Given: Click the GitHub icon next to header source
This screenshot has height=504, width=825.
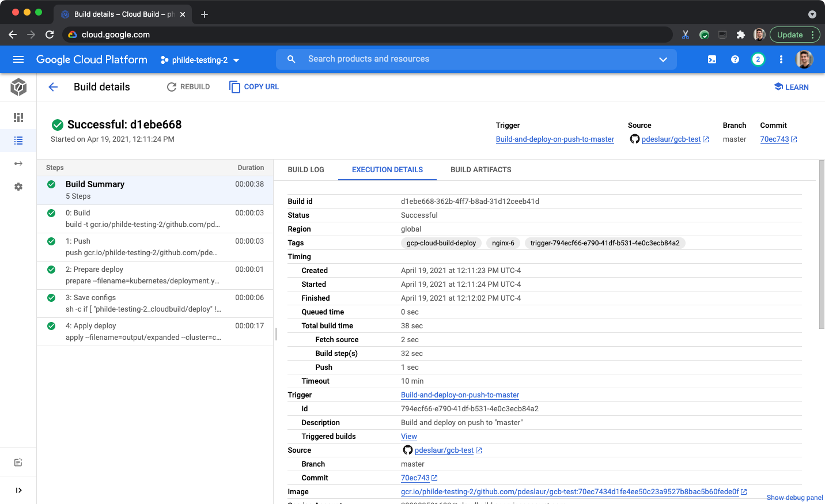Looking at the screenshot, I should [x=634, y=139].
